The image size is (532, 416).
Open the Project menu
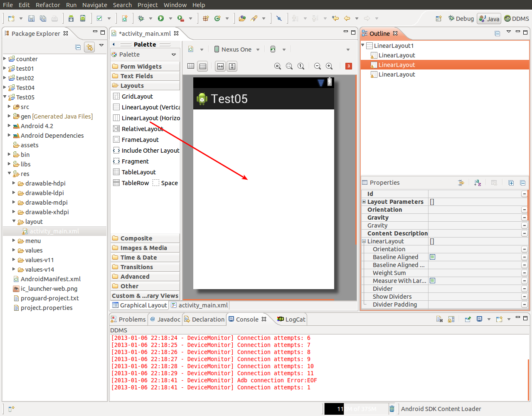click(x=148, y=5)
